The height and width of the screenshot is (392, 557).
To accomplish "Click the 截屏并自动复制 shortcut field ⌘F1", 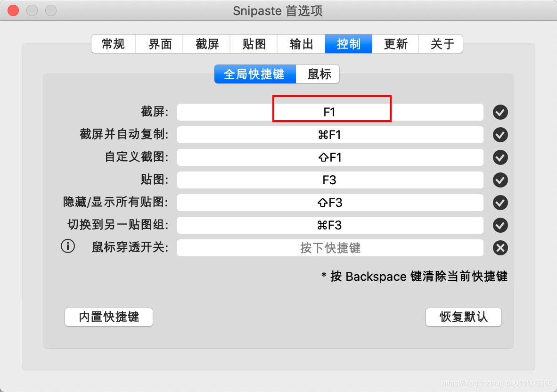I will (x=330, y=135).
